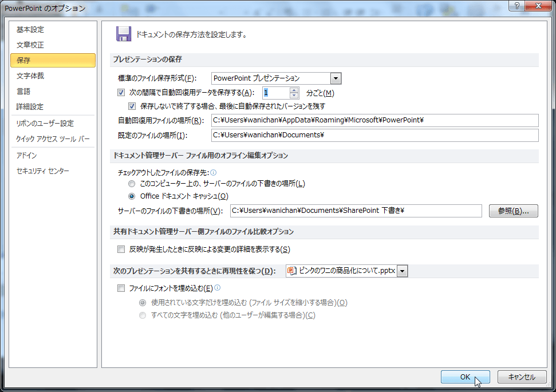Image resolution: width=556 pixels, height=392 pixels.
Task: Click the auto-recover minutes number field
Action: click(276, 93)
